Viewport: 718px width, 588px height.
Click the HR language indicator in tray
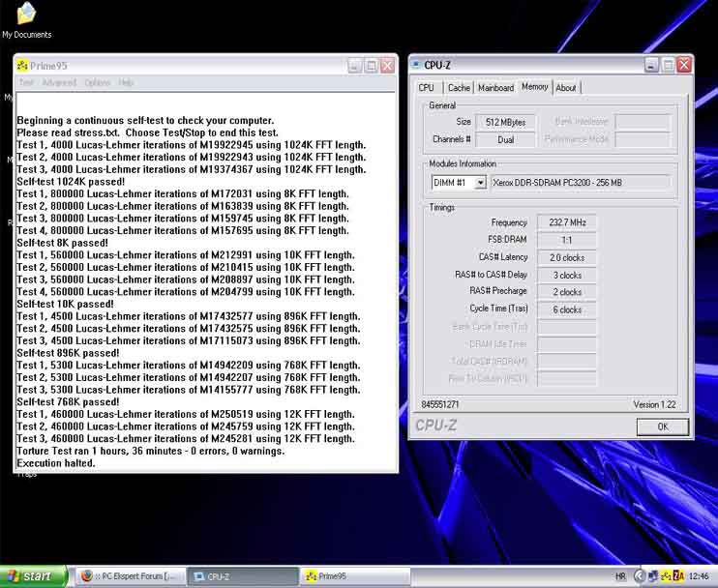620,576
